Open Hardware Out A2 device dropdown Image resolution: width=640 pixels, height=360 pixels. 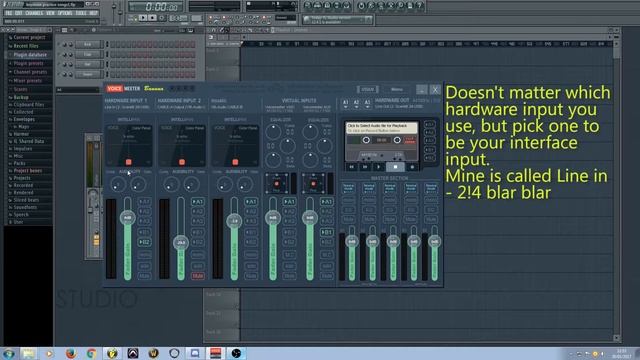click(x=356, y=104)
